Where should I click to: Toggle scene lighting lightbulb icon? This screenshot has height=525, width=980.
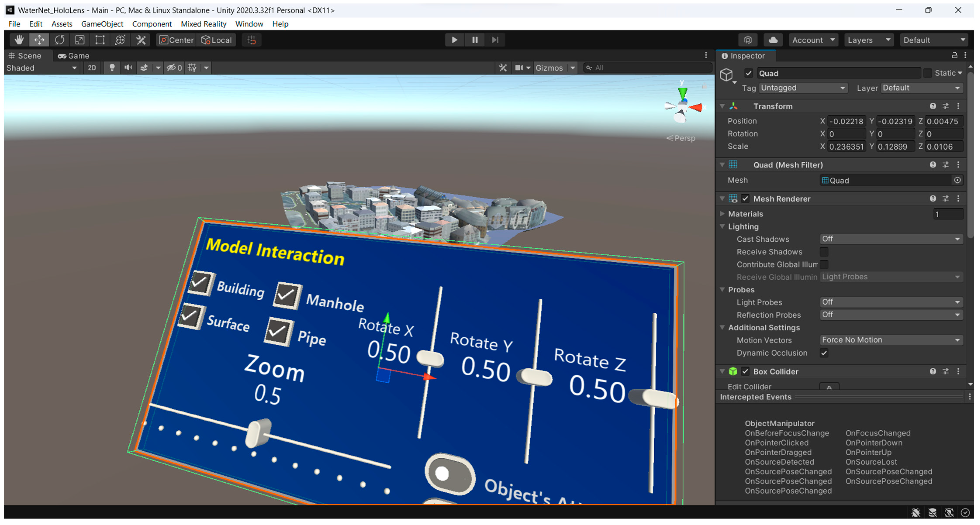click(x=112, y=68)
